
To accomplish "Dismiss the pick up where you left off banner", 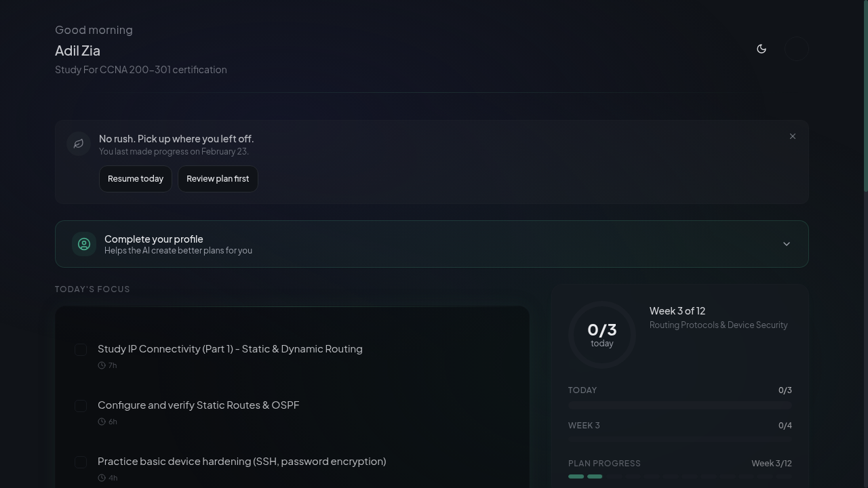I will click(793, 136).
